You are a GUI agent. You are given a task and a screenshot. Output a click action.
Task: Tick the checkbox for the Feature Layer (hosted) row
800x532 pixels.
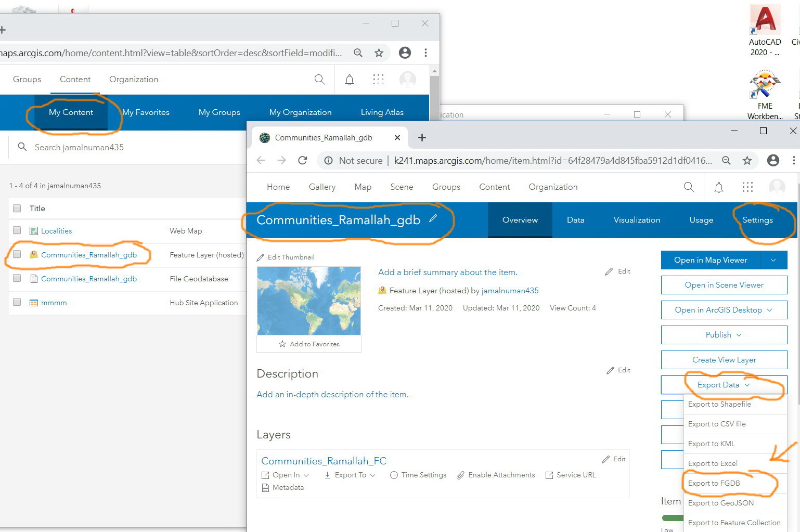(17, 254)
